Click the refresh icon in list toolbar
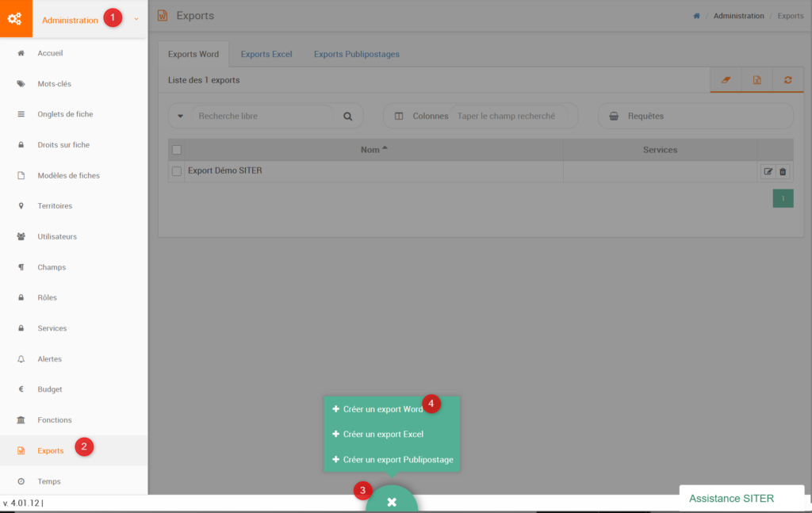This screenshot has height=513, width=812. 787,80
